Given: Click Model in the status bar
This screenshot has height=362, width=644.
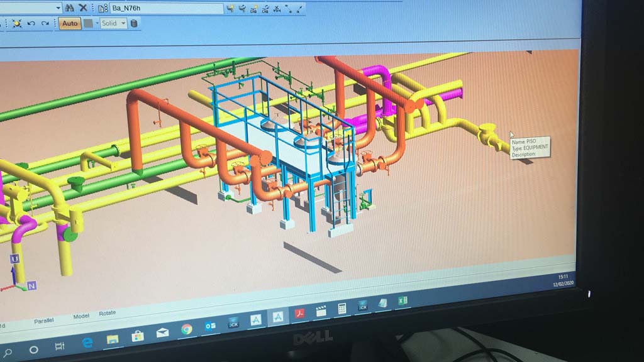Looking at the screenshot, I should tap(81, 316).
